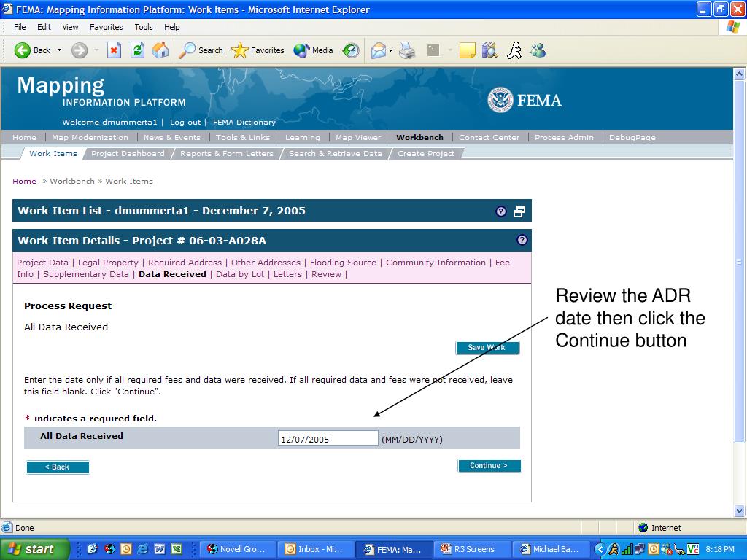
Task: Open the Legal Property section link
Action: [108, 262]
